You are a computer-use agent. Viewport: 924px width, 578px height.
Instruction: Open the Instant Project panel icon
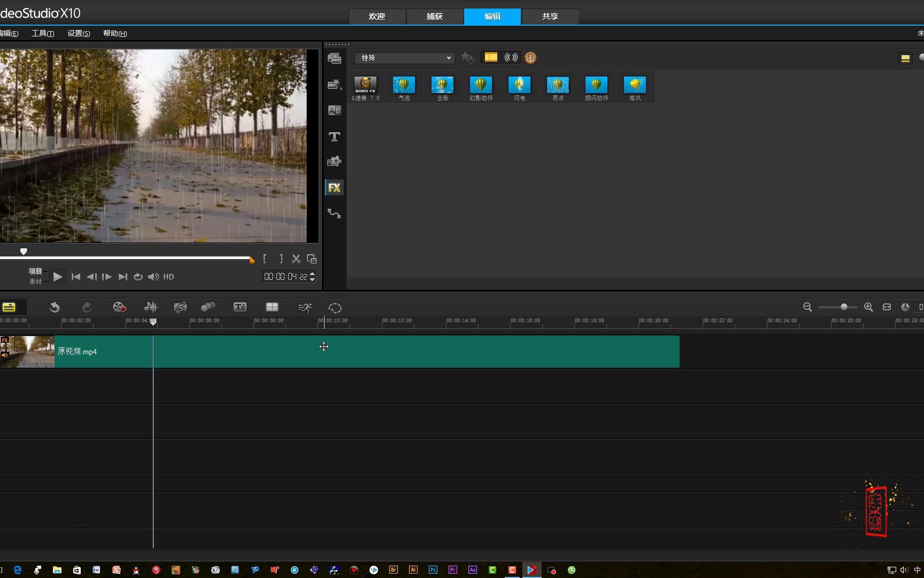pos(334,85)
